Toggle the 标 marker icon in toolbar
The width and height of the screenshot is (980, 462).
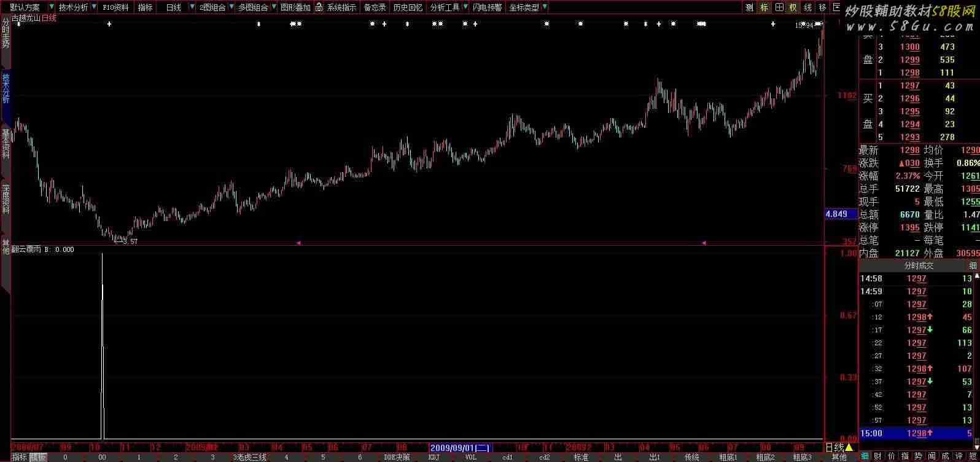(764, 7)
